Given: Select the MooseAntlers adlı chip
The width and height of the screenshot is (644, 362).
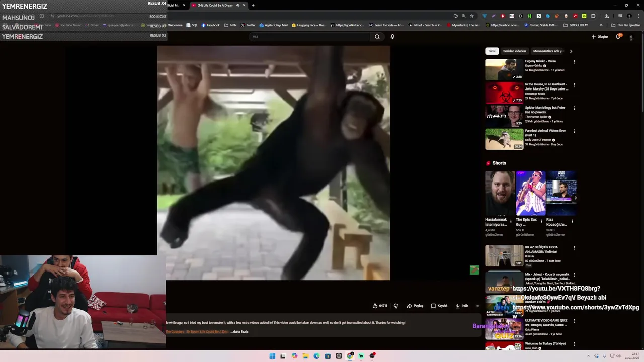Looking at the screenshot, I should (x=548, y=51).
